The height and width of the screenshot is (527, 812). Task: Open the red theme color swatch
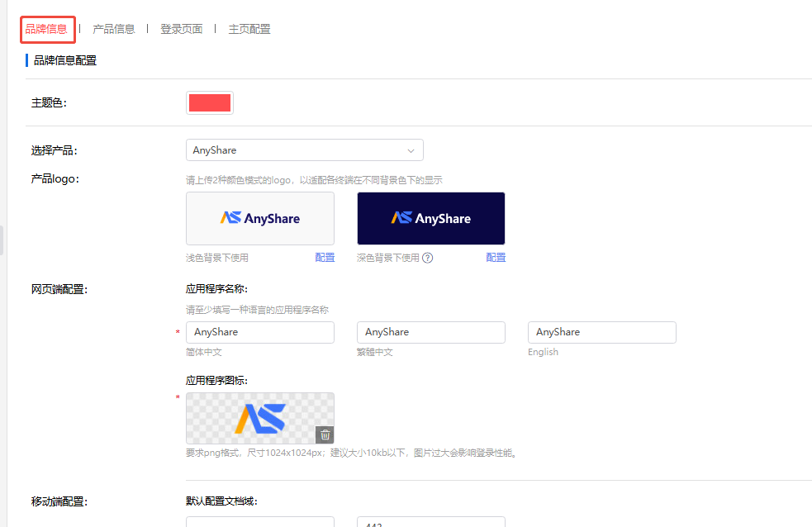click(209, 102)
